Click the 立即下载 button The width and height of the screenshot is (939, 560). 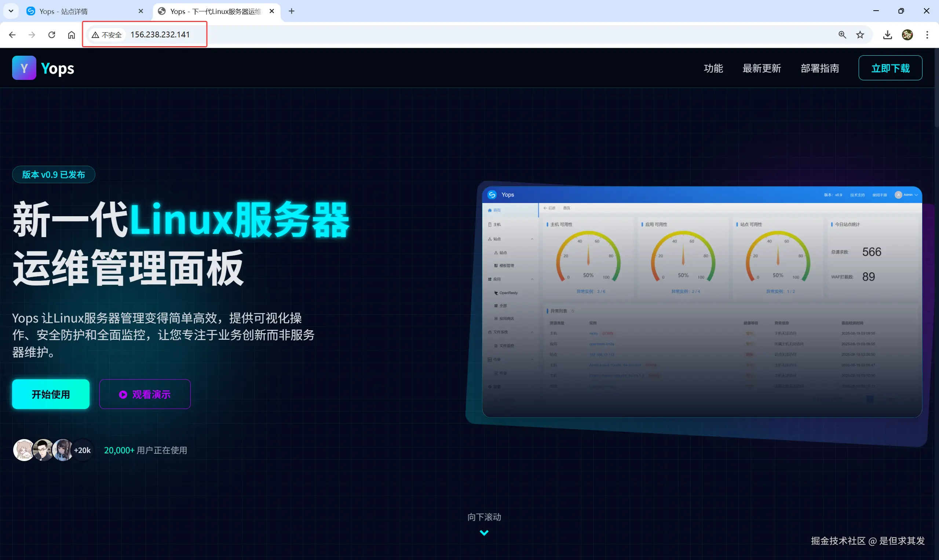point(890,68)
